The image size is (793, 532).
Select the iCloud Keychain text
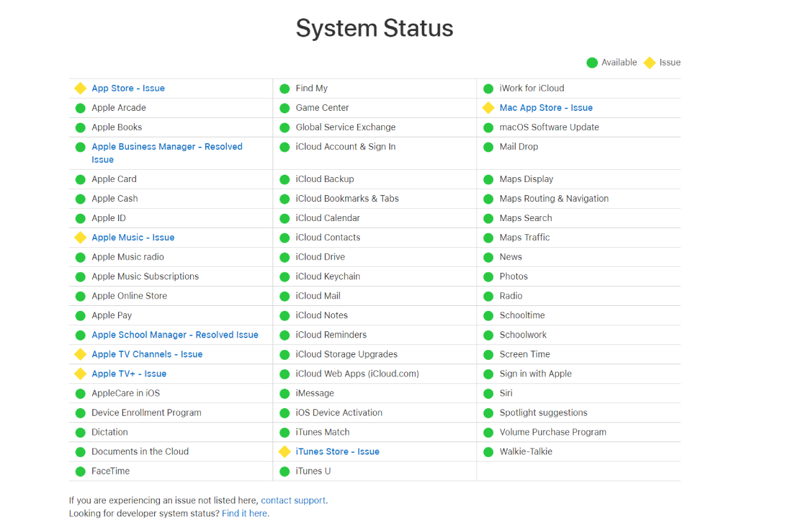[328, 276]
